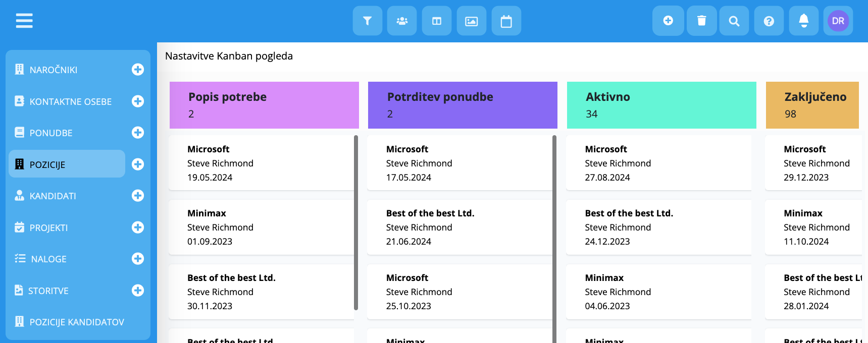Add new candidate via Kandidati plus

click(x=137, y=196)
